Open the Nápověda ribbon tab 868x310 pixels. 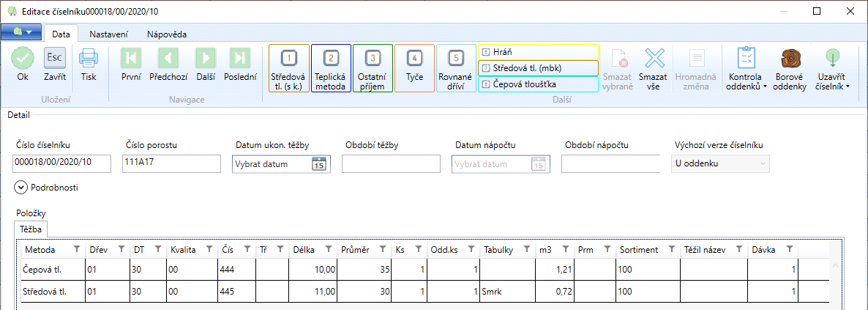166,34
